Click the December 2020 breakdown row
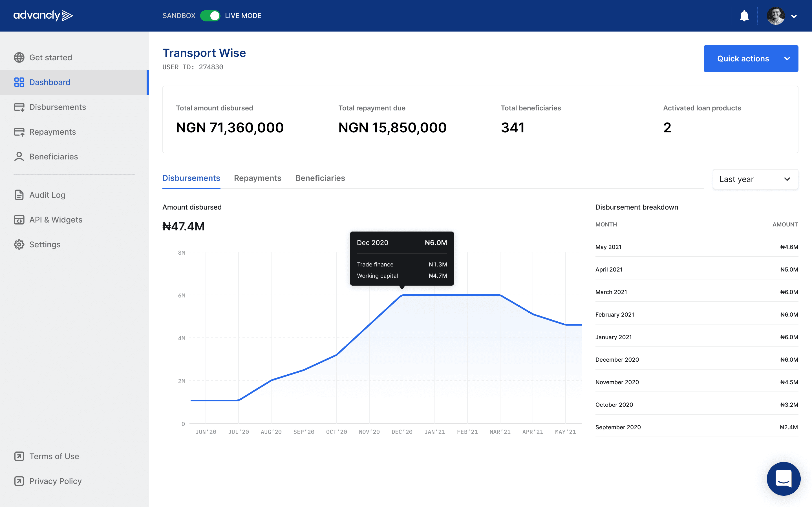812x507 pixels. [x=697, y=359]
